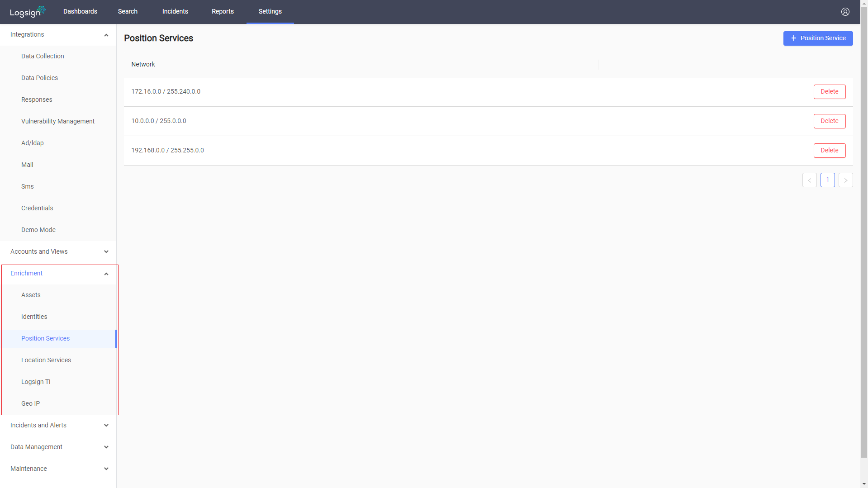Select row 10.0.0.0 / 255.0.0.0
The height and width of the screenshot is (488, 868).
(488, 121)
